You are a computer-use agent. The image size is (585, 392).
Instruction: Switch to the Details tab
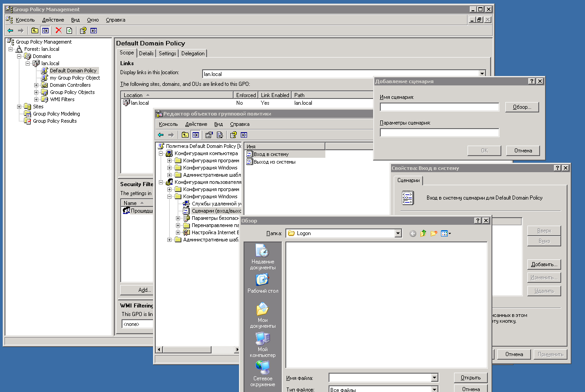[146, 53]
